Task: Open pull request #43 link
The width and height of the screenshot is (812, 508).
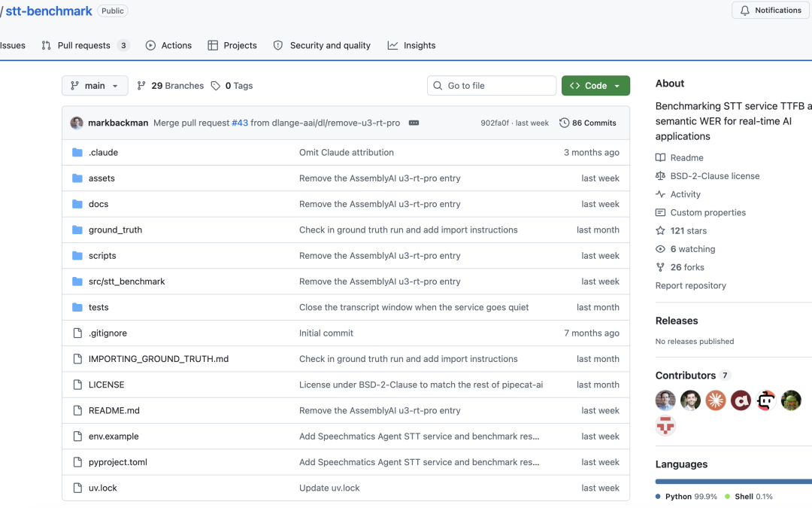Action: (240, 123)
